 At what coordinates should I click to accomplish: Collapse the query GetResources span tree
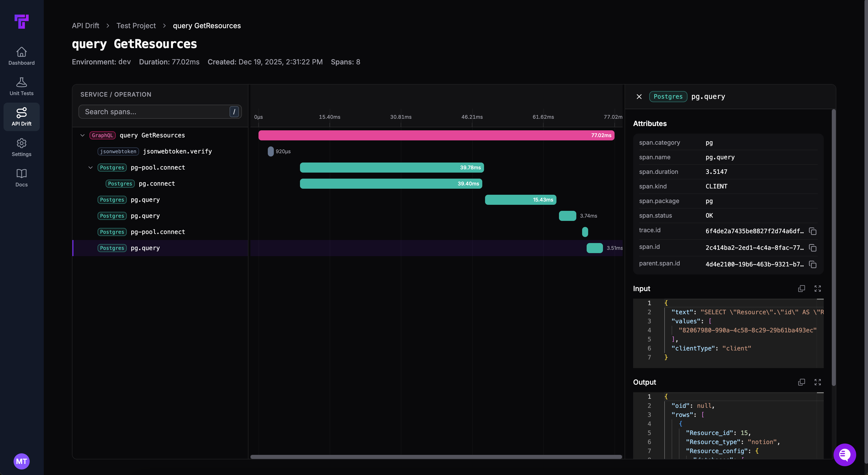[x=82, y=135]
